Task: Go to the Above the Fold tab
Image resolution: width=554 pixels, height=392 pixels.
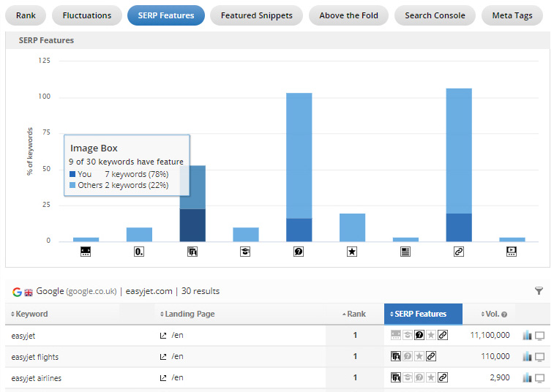Action: pyautogui.click(x=349, y=15)
